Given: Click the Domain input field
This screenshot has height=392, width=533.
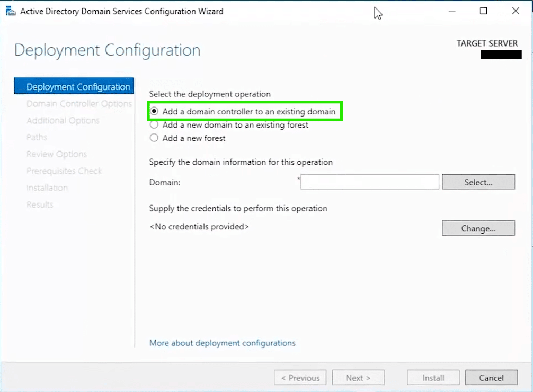Looking at the screenshot, I should click(x=369, y=182).
